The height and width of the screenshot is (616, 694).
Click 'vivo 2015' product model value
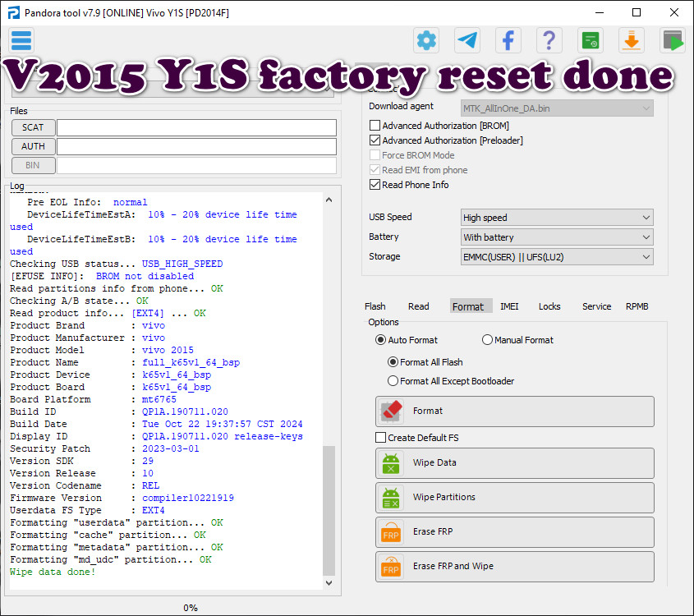tap(168, 350)
